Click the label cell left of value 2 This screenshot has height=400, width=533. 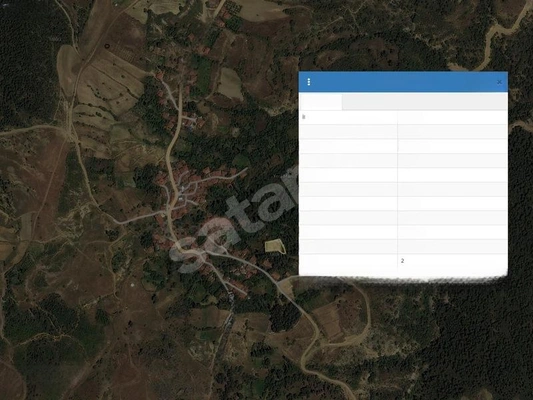tap(348, 261)
